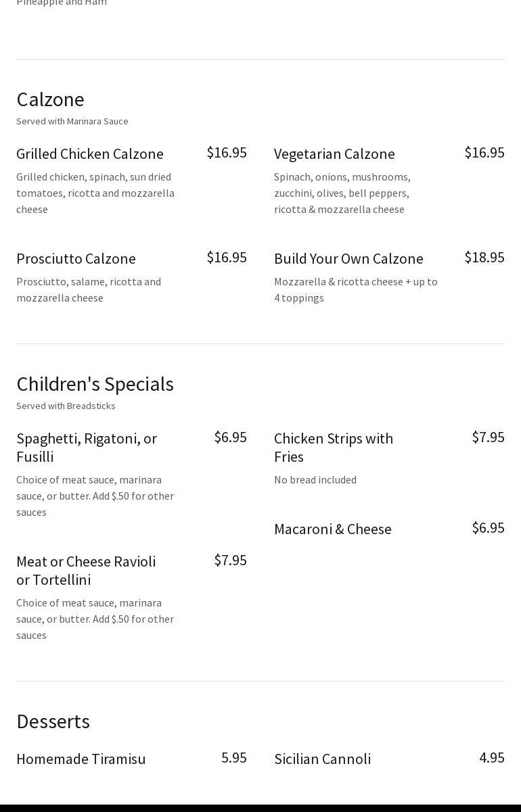The height and width of the screenshot is (812, 521).
Task: Open the Prosciutto Calzone entry
Action: click(x=76, y=259)
